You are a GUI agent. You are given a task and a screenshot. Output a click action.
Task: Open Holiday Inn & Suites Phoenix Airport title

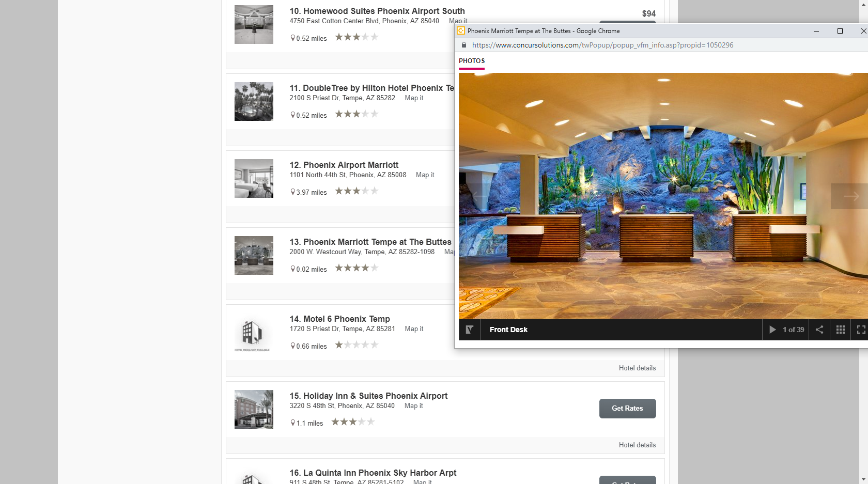368,396
